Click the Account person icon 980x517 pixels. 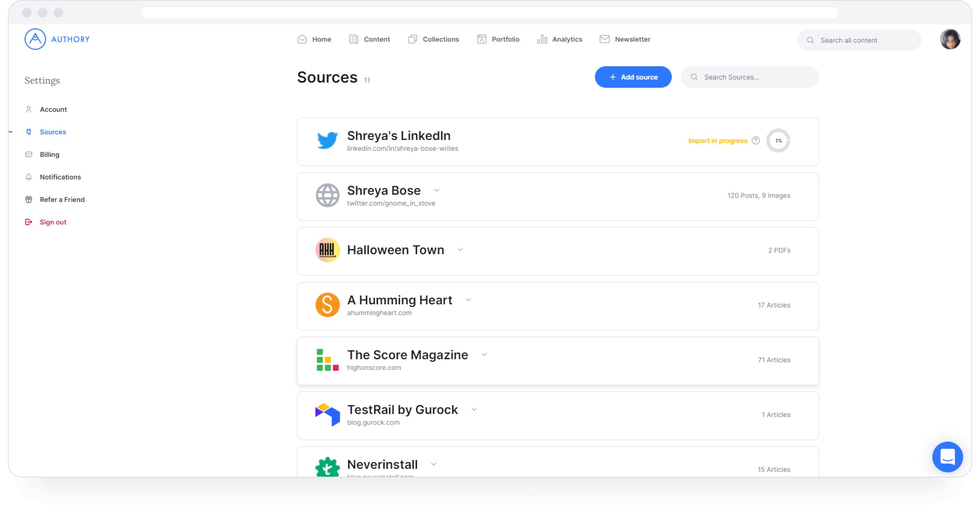coord(28,109)
